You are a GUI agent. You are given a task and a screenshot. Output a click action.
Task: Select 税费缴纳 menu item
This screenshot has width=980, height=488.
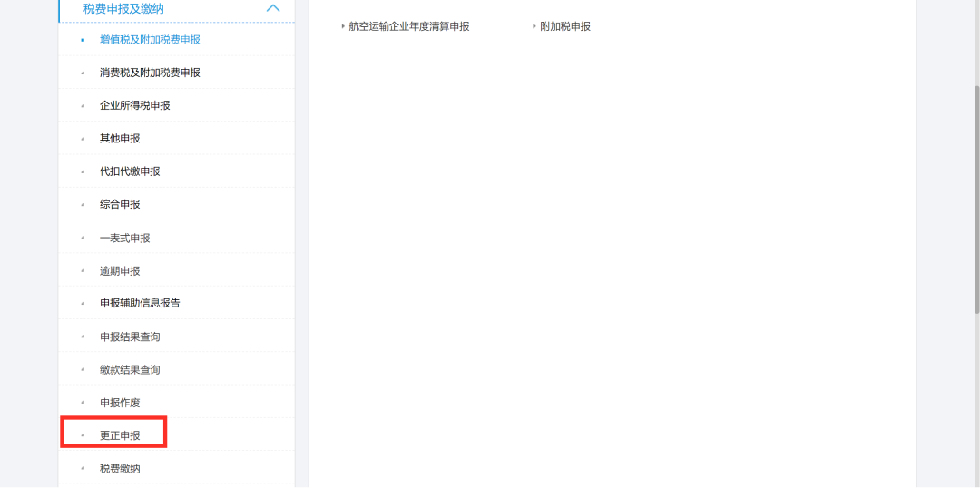coord(120,469)
